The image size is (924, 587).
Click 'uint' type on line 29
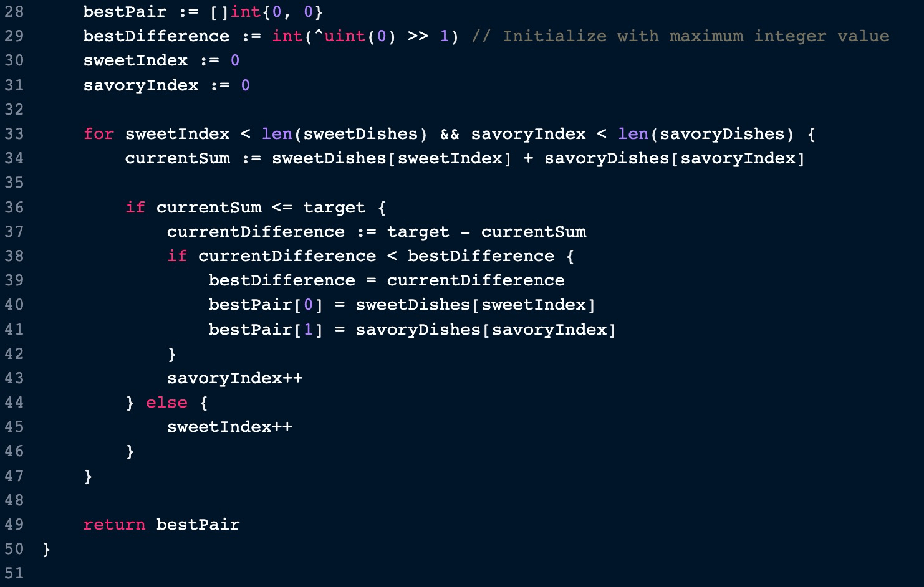point(345,36)
